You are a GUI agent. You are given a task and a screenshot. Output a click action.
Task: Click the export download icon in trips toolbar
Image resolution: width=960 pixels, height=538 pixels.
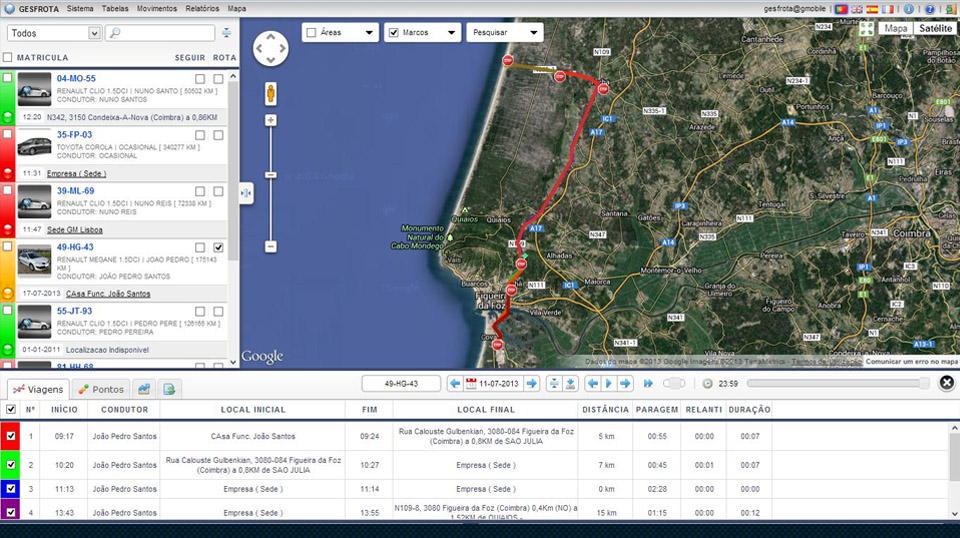coord(571,384)
